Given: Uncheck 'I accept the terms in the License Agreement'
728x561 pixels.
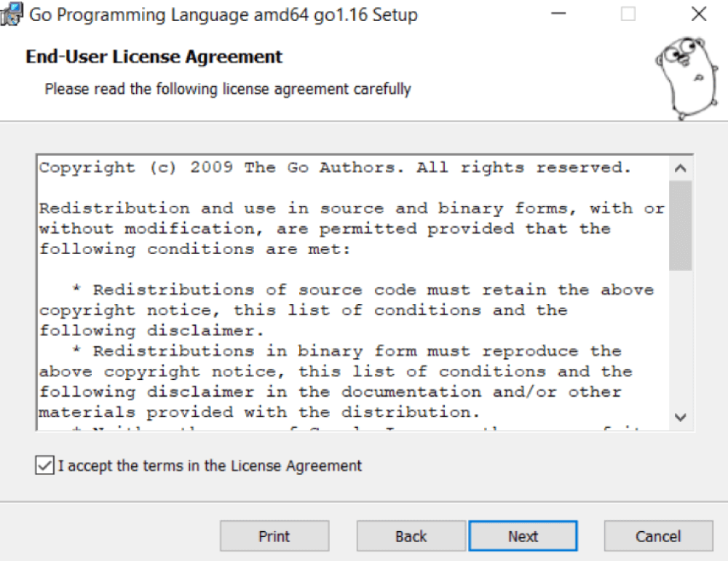Looking at the screenshot, I should coord(45,466).
